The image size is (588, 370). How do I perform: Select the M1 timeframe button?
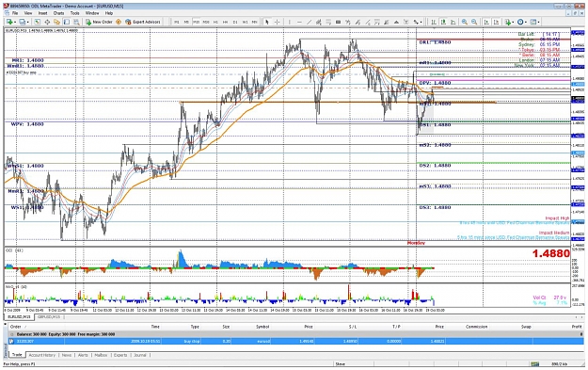click(x=177, y=22)
